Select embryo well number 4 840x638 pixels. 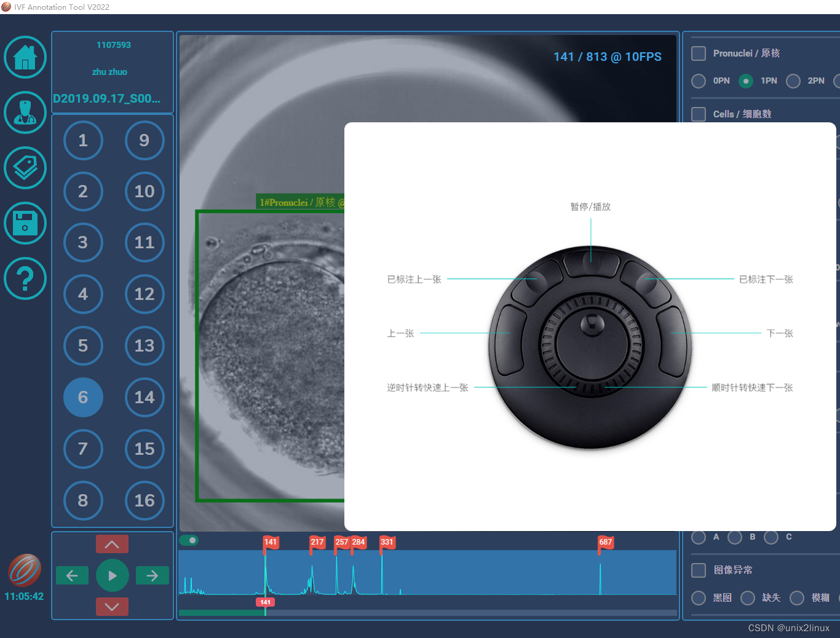[x=83, y=294]
